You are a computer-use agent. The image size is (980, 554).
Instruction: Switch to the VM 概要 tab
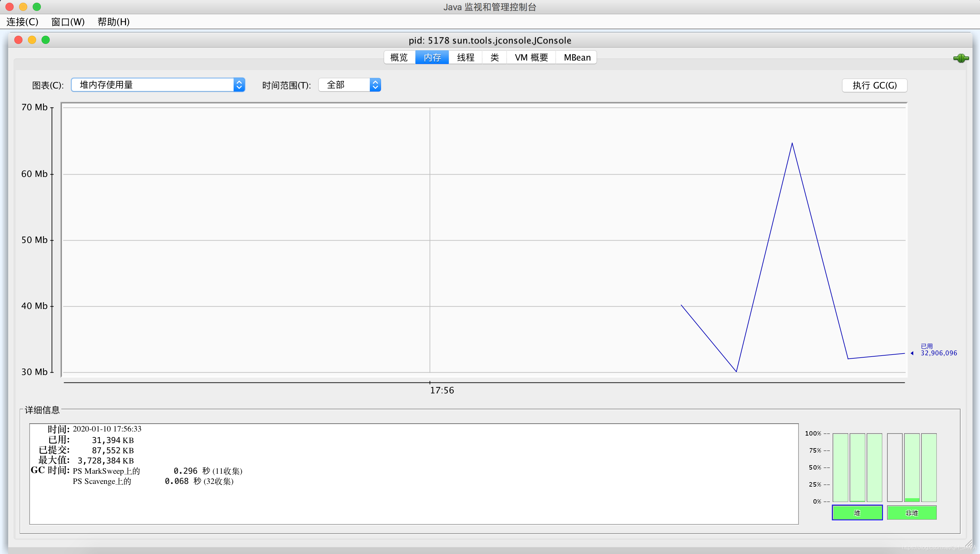[x=531, y=58]
